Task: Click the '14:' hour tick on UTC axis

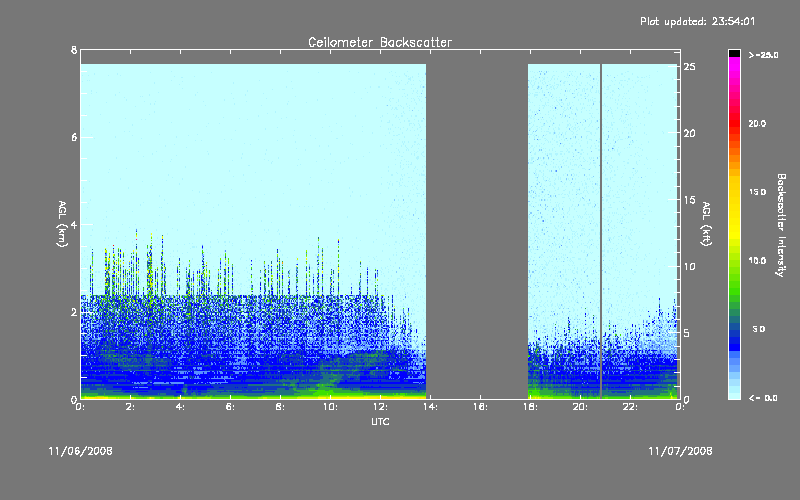Action: [x=431, y=407]
